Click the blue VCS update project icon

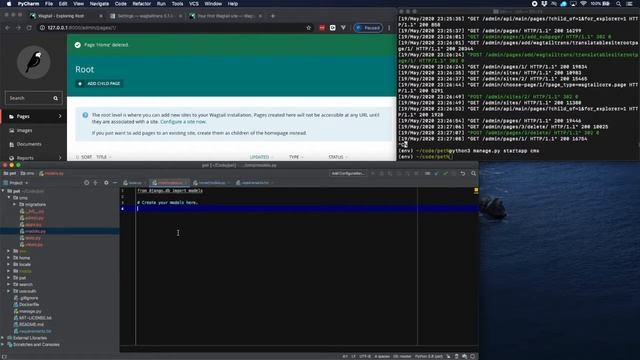tap(436, 173)
